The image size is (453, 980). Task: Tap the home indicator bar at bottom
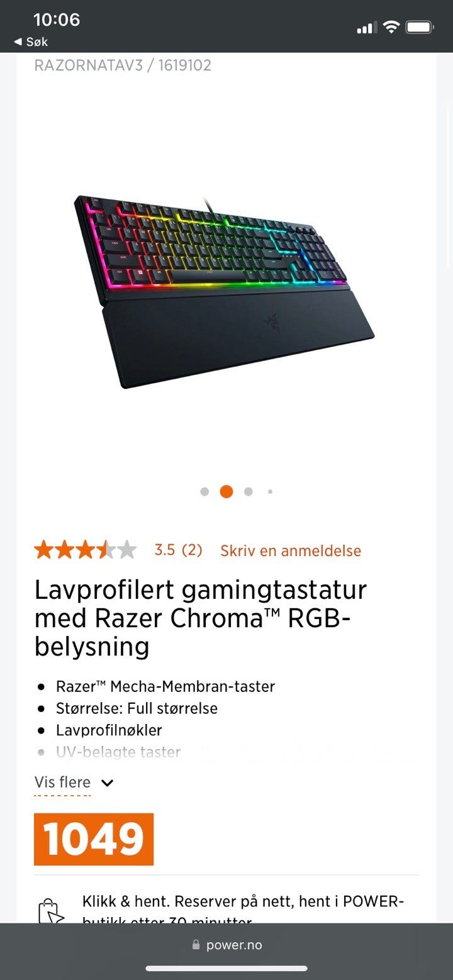click(x=226, y=969)
